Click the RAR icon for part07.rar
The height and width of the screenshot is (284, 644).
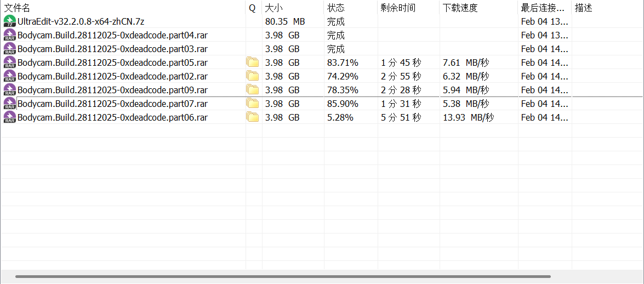point(9,104)
